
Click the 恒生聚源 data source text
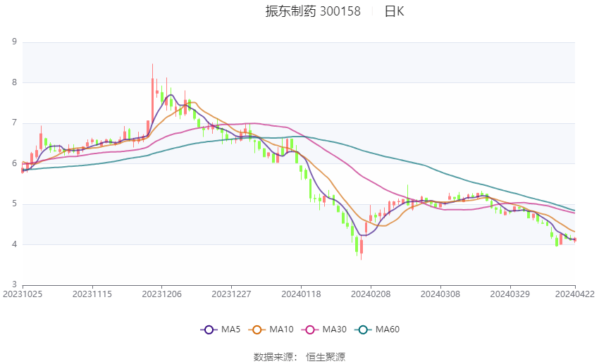click(326, 357)
